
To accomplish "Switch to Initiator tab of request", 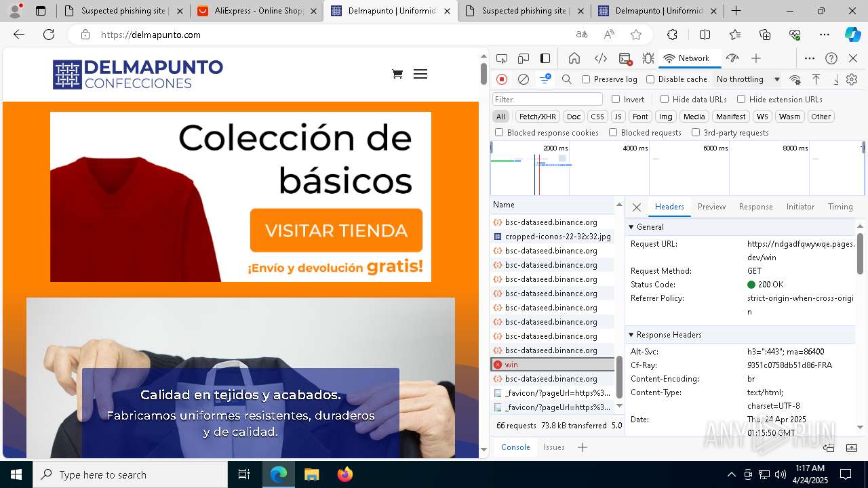I will click(800, 207).
